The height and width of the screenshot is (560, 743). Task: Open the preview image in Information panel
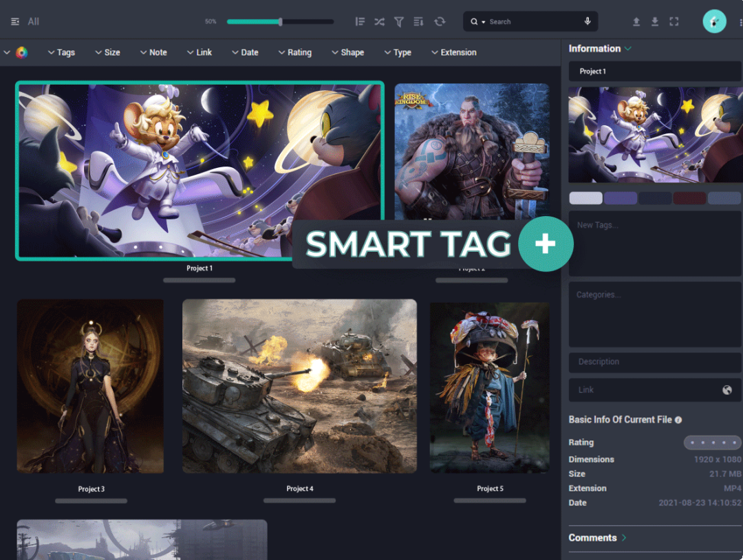(x=656, y=135)
